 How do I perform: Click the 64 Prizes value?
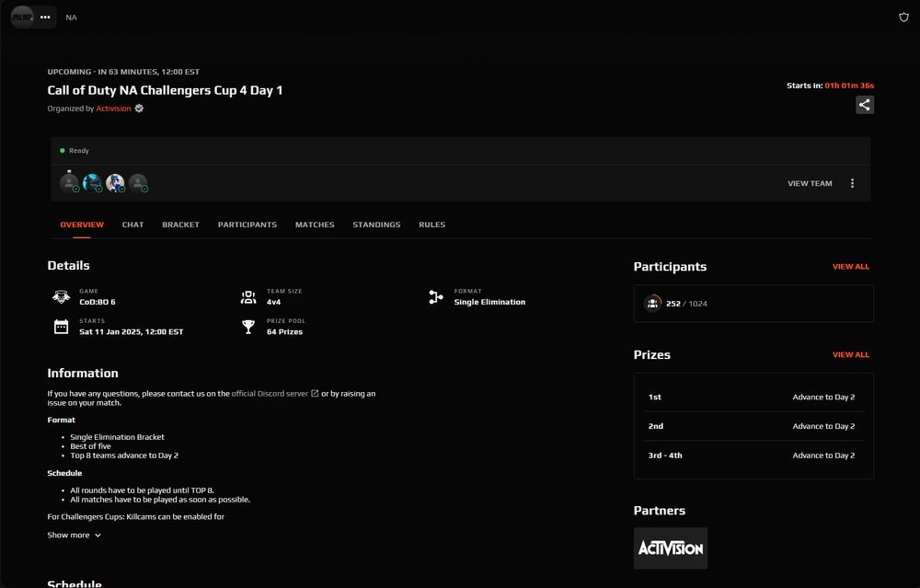pyautogui.click(x=284, y=332)
